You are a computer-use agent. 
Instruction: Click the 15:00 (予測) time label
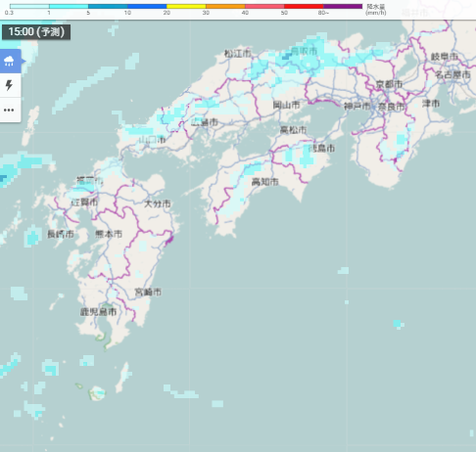pyautogui.click(x=36, y=32)
